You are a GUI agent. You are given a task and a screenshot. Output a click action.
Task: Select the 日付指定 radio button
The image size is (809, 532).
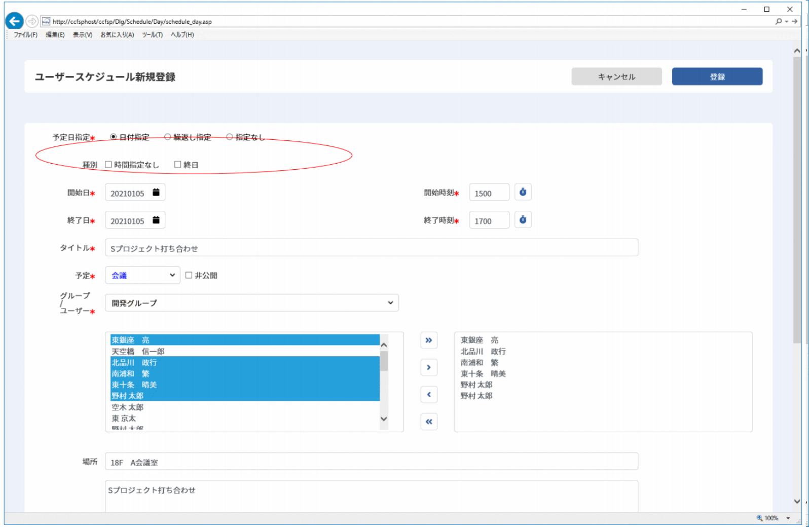(x=114, y=137)
